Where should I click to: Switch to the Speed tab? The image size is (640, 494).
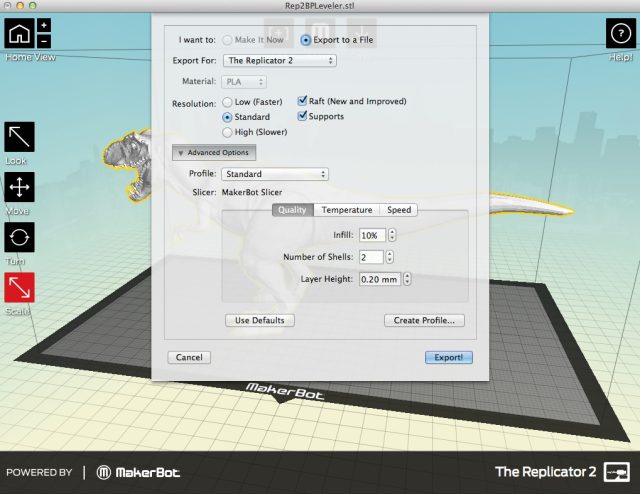tap(399, 210)
